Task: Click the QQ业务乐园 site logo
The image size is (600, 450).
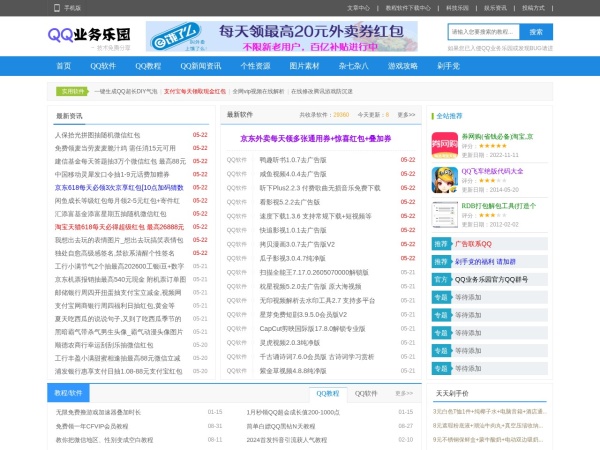Action: coord(89,35)
